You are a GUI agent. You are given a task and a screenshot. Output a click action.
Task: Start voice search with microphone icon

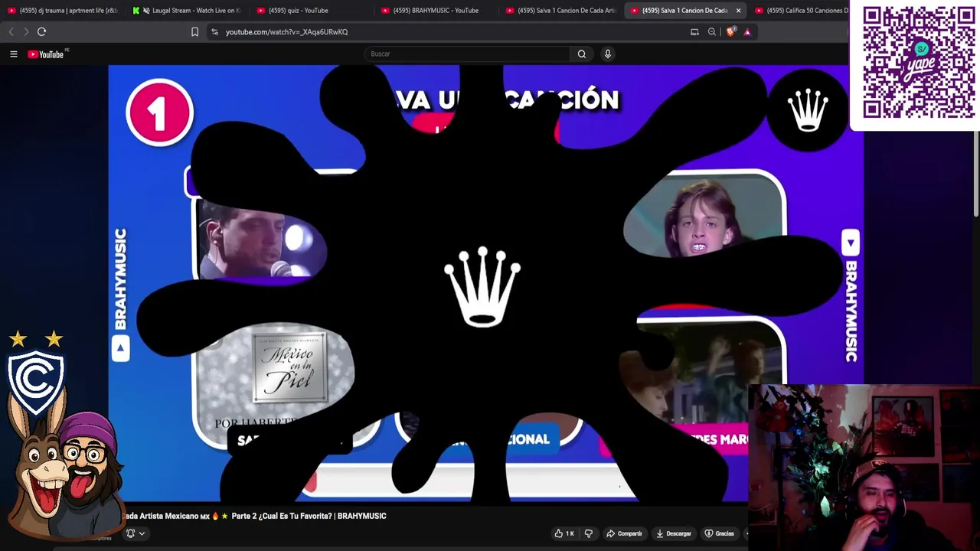click(608, 54)
